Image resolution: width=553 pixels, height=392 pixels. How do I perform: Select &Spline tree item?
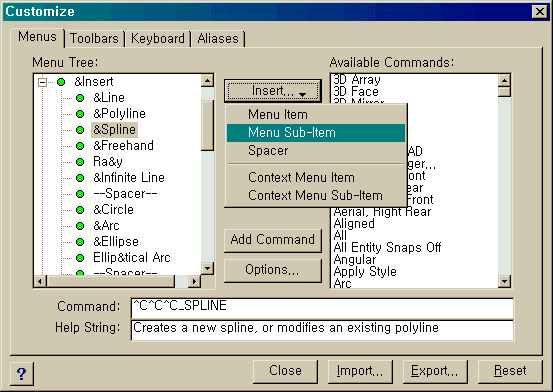[x=114, y=129]
